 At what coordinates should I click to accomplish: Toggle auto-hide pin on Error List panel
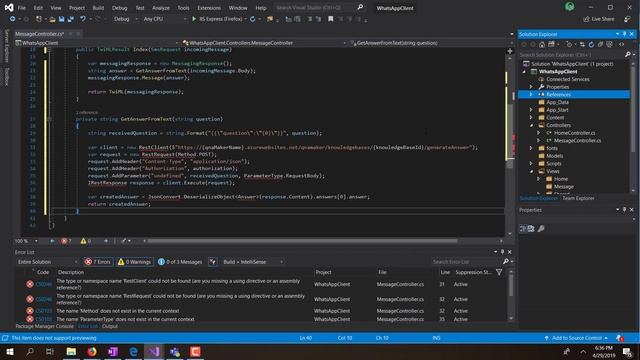point(502,252)
